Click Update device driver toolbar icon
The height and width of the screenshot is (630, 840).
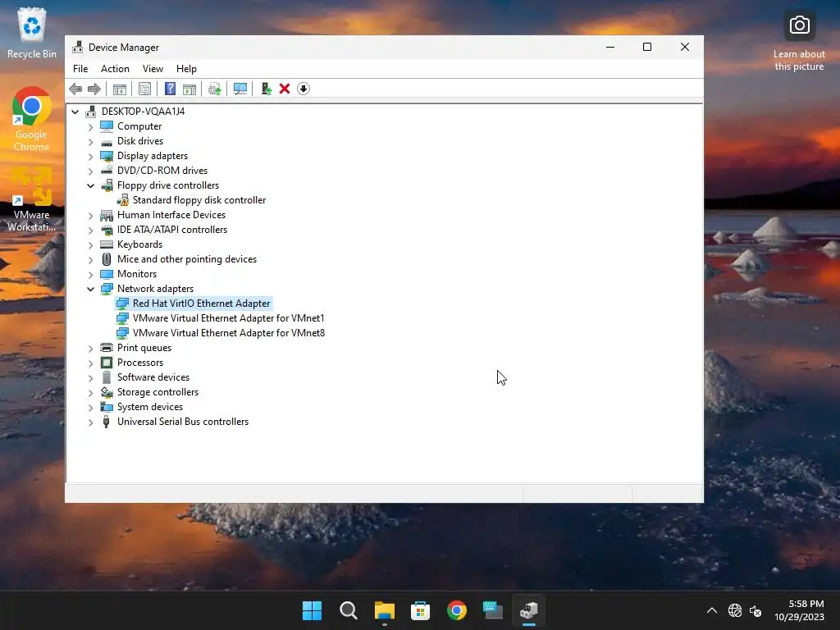pyautogui.click(x=214, y=89)
